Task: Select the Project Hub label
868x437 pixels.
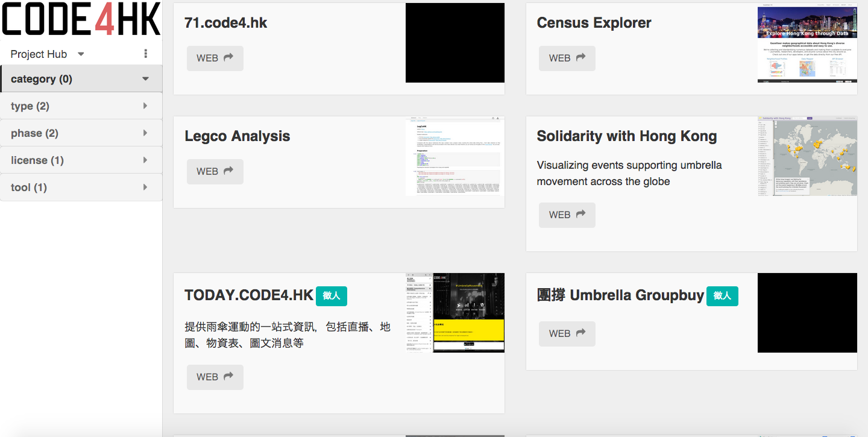Action: 39,54
